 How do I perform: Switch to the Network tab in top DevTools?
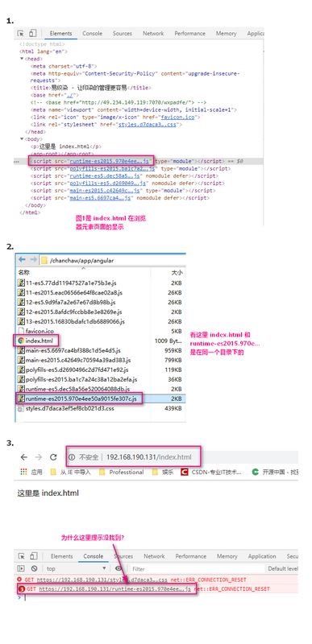pos(153,33)
